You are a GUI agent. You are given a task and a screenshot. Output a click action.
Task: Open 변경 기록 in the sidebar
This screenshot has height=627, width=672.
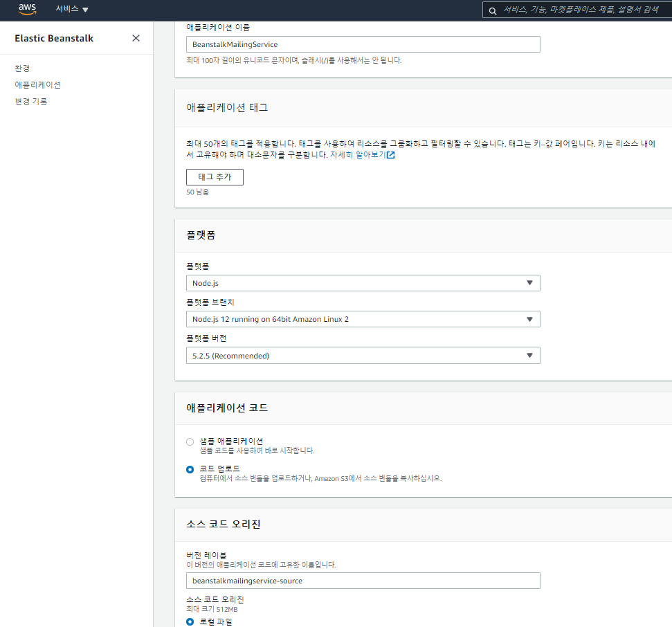(31, 102)
